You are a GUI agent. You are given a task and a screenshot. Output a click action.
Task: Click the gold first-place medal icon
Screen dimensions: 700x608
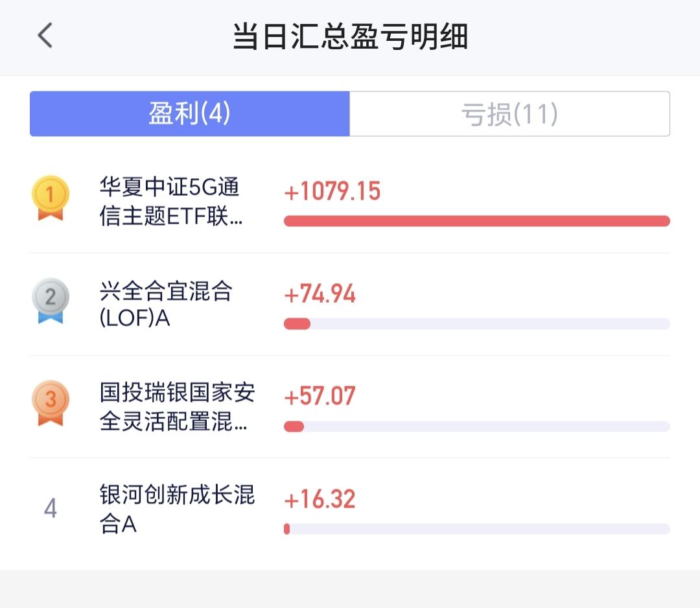point(50,197)
